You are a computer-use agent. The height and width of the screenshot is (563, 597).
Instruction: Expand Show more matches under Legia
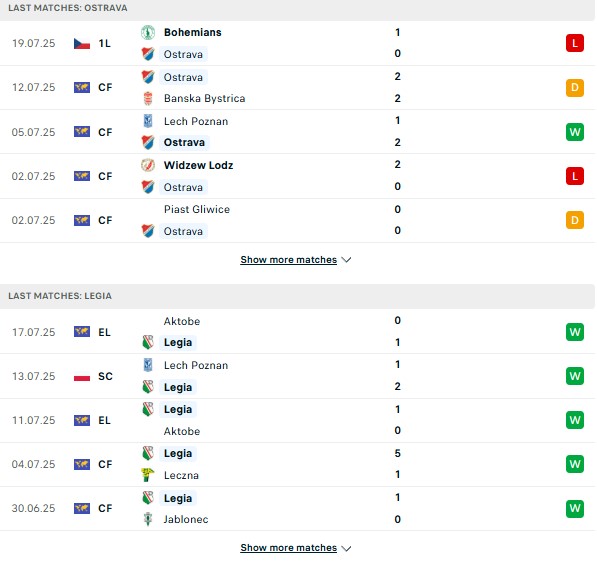pyautogui.click(x=288, y=548)
